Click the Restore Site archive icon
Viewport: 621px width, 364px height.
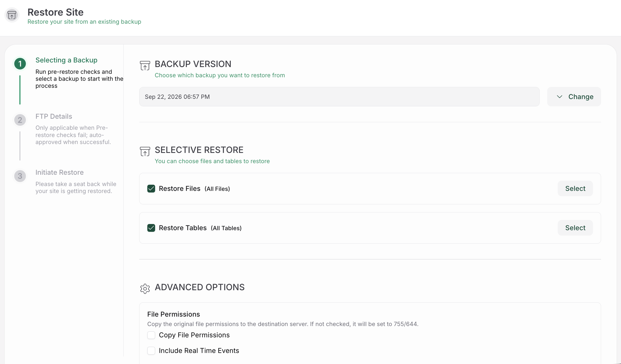click(12, 15)
